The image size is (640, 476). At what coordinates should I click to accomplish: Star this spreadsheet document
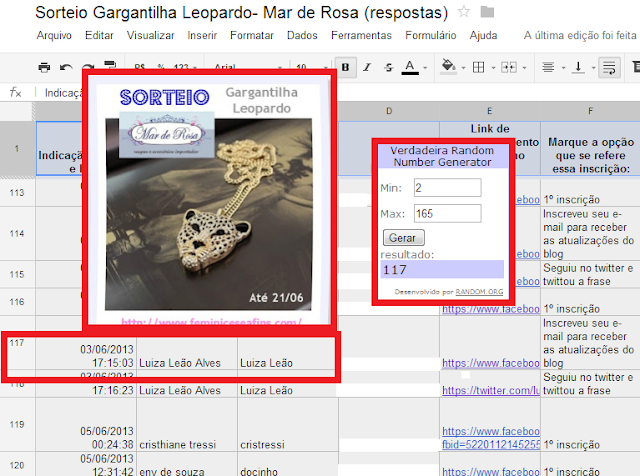click(x=464, y=12)
